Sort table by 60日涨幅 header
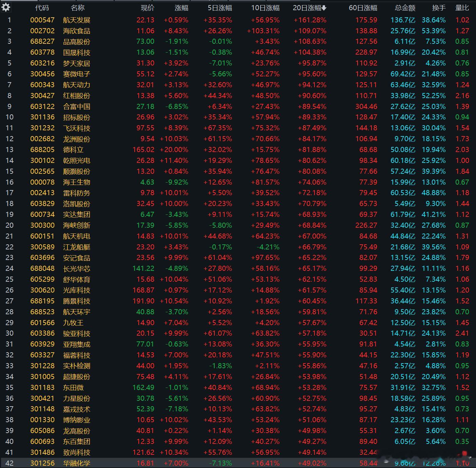Screen dimensions: 476x468 (363, 8)
